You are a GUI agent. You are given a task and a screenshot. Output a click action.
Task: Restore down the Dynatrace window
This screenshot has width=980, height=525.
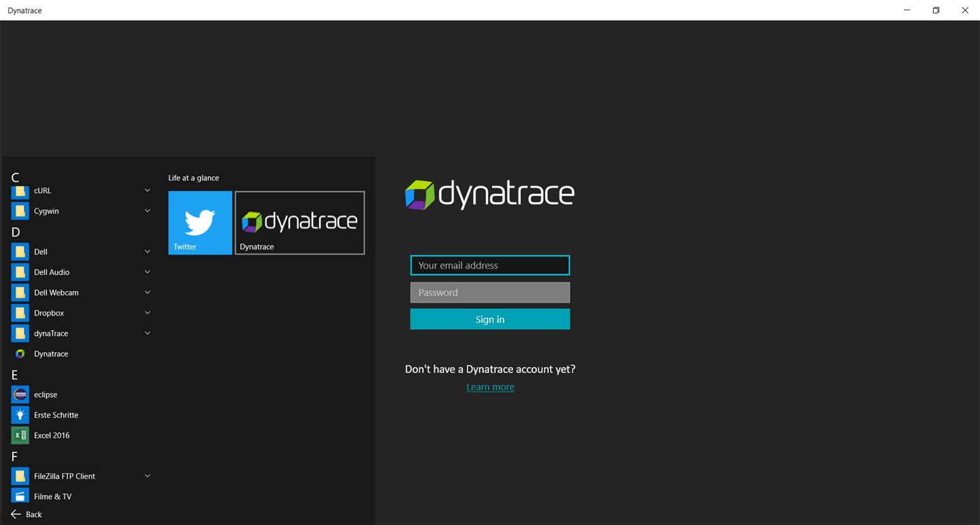pos(936,10)
